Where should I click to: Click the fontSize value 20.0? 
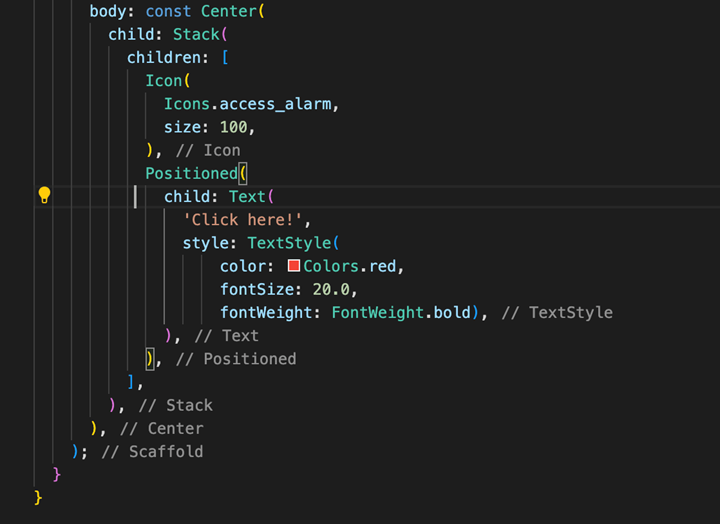331,289
